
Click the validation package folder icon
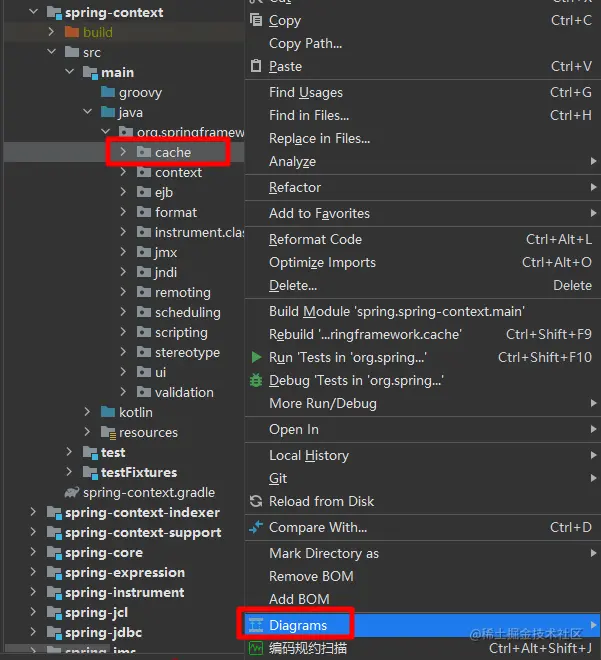[144, 392]
